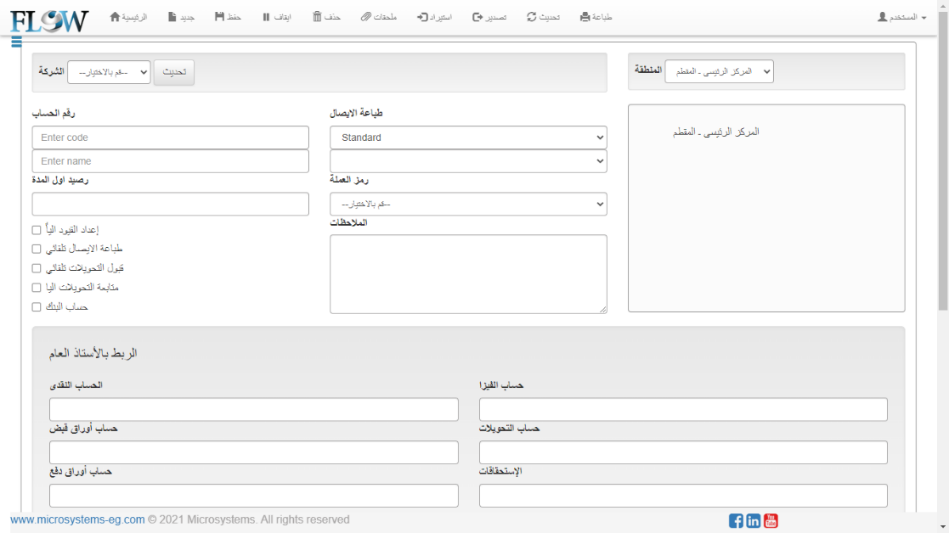The image size is (949, 533).
Task: Open the Standard receipt printing dropdown
Action: pos(468,138)
